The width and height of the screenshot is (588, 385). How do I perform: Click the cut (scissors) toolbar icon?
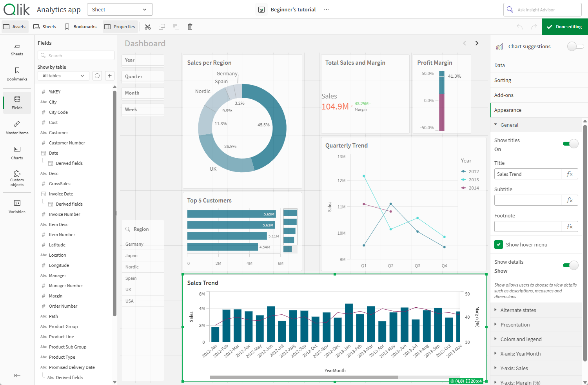pos(148,27)
